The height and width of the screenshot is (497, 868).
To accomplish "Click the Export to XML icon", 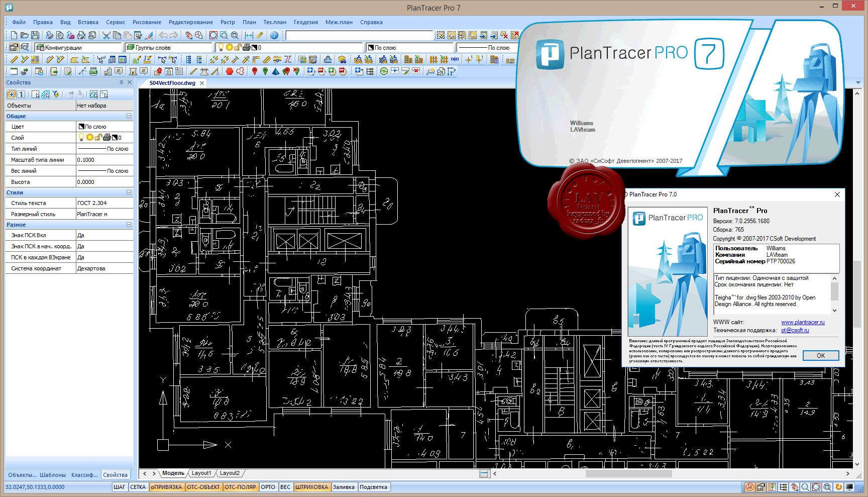I will click(x=93, y=71).
